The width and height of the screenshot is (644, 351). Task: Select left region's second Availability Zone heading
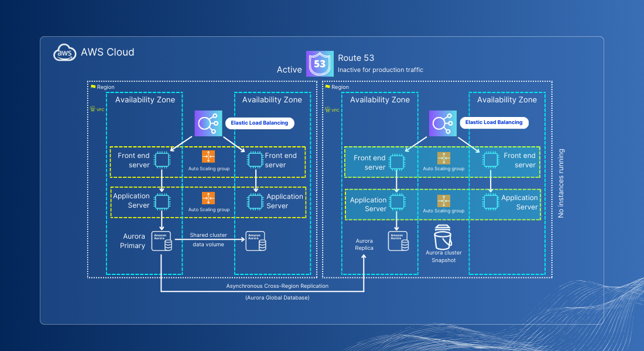[272, 100]
